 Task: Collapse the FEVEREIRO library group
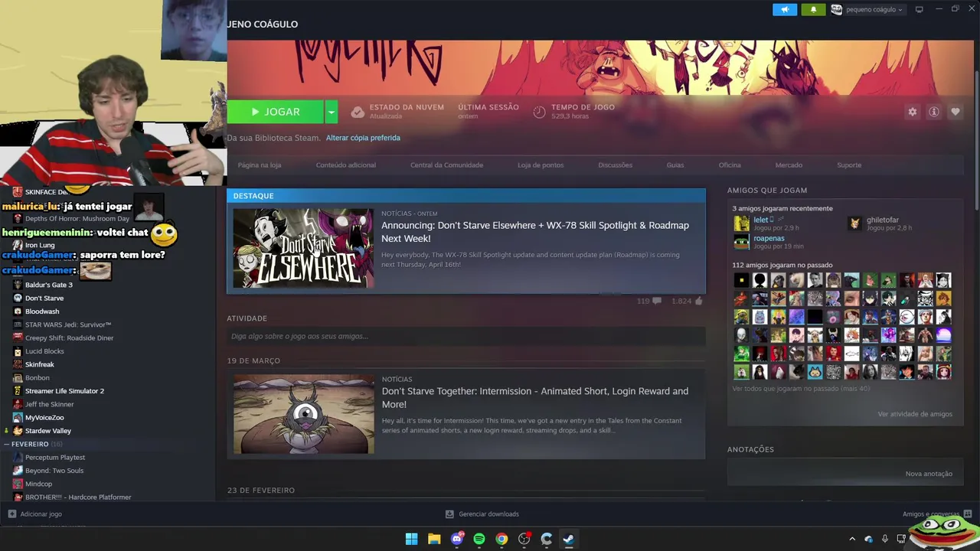pyautogui.click(x=7, y=444)
